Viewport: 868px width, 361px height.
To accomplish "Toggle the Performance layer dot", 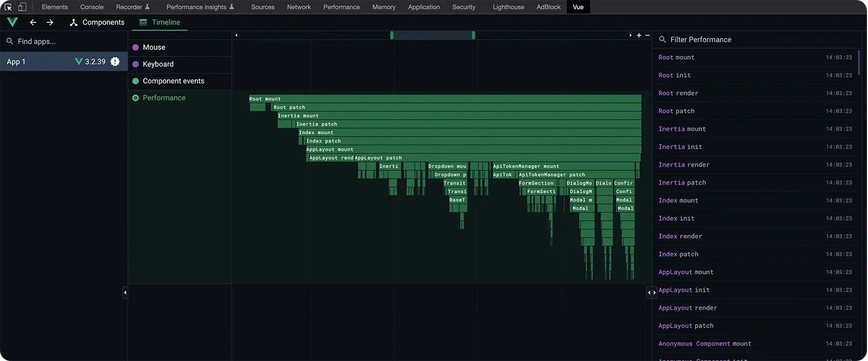I will click(x=136, y=98).
